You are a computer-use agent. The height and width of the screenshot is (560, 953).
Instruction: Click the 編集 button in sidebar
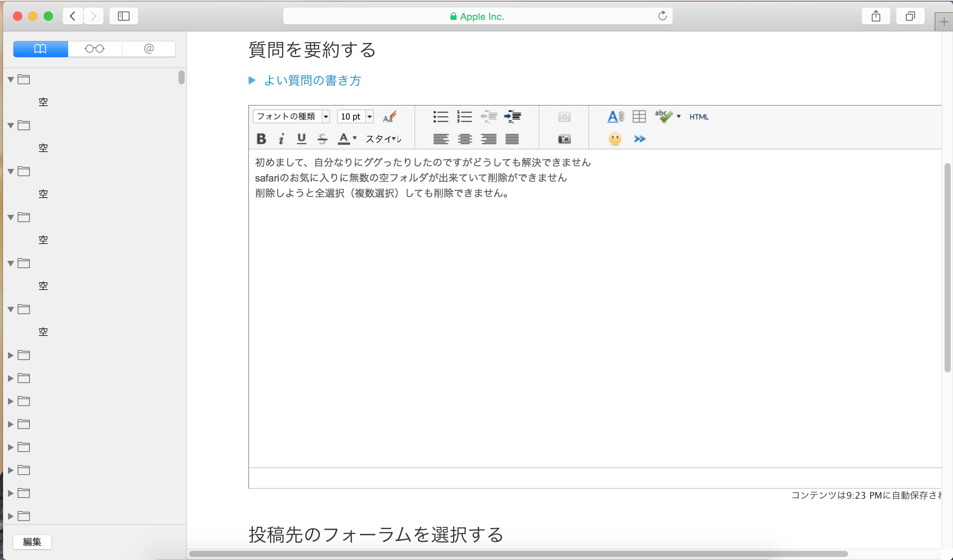pos(32,542)
